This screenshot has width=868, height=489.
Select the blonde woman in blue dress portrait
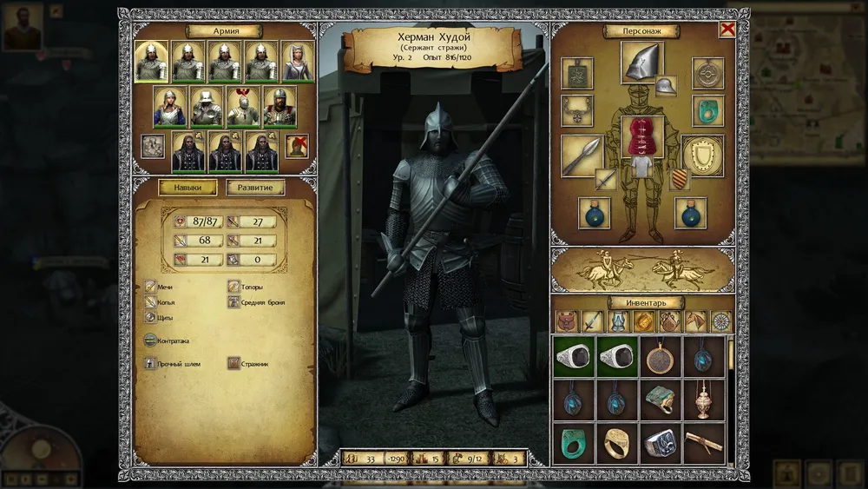click(169, 107)
